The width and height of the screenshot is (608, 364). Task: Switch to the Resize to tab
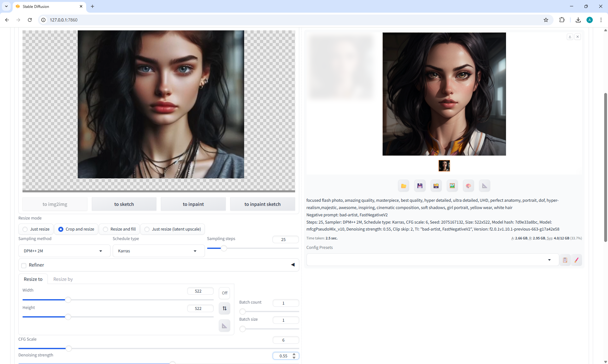(x=33, y=279)
